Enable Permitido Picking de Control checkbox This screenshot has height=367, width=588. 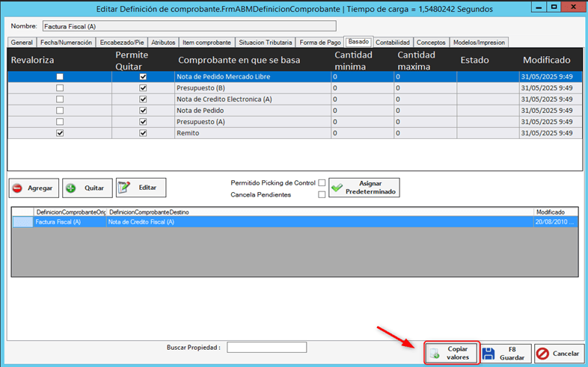pyautogui.click(x=322, y=182)
